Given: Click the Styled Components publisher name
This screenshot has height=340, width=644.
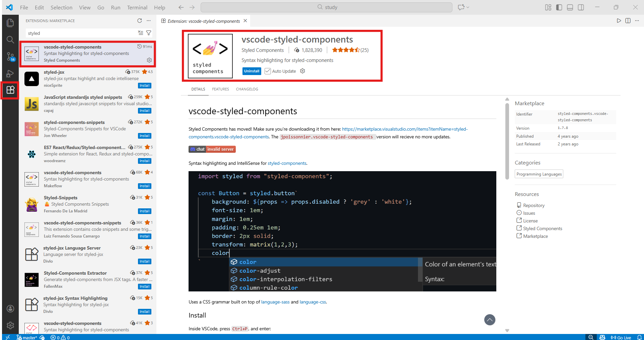Looking at the screenshot, I should pyautogui.click(x=263, y=50).
